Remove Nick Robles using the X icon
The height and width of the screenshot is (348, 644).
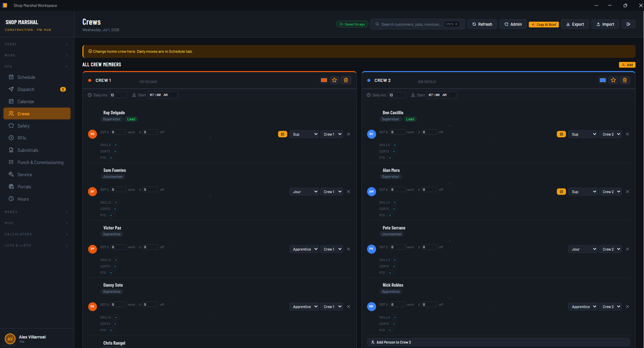point(627,307)
